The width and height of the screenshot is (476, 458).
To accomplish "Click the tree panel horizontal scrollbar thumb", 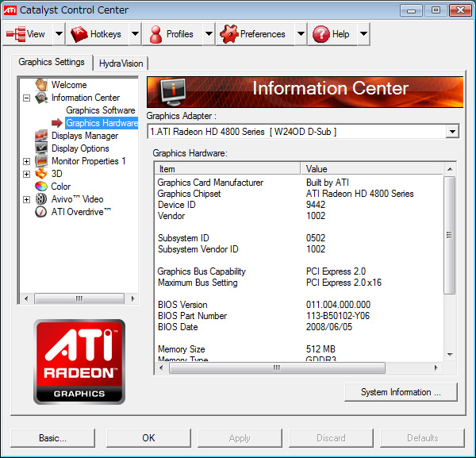I will [79, 298].
